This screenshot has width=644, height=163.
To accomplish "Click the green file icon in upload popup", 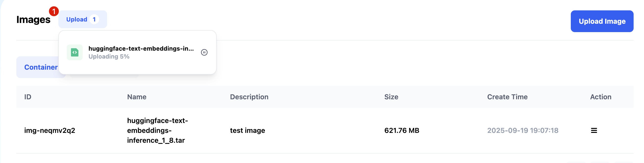I will [74, 52].
